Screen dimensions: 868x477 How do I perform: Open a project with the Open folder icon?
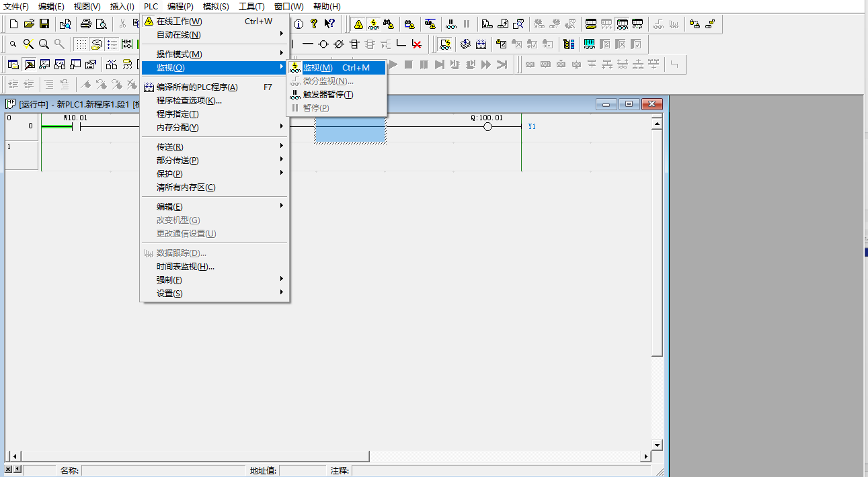[x=29, y=24]
